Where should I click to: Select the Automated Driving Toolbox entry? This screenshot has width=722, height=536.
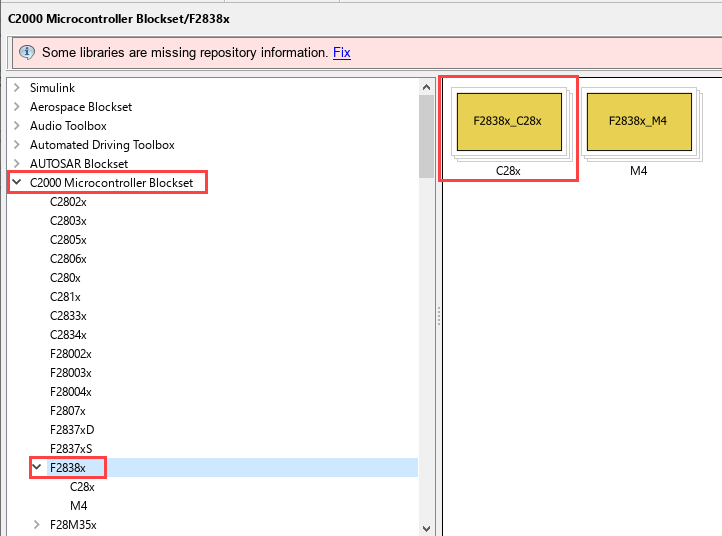point(102,145)
